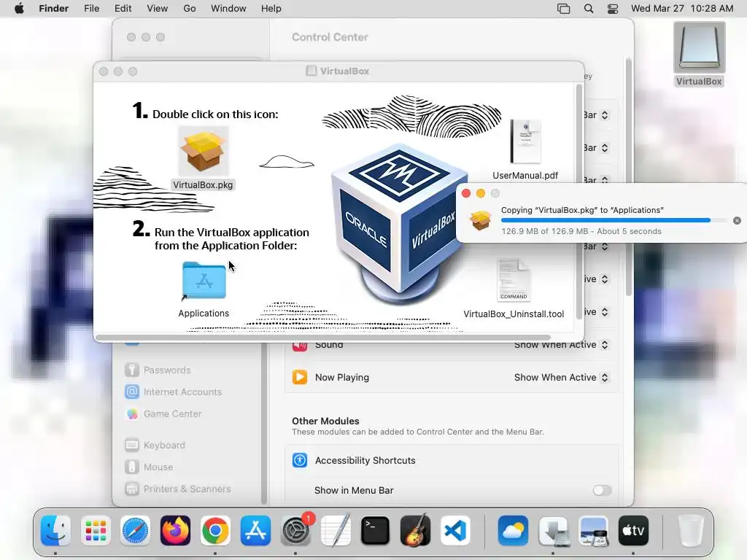Click the Now Playing module icon
747x560 pixels.
click(x=300, y=377)
